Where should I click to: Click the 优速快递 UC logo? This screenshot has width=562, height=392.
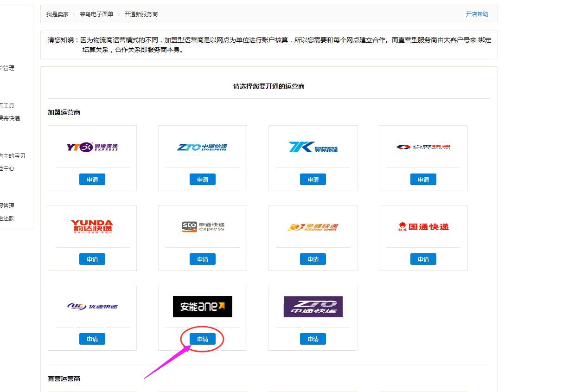click(x=92, y=307)
